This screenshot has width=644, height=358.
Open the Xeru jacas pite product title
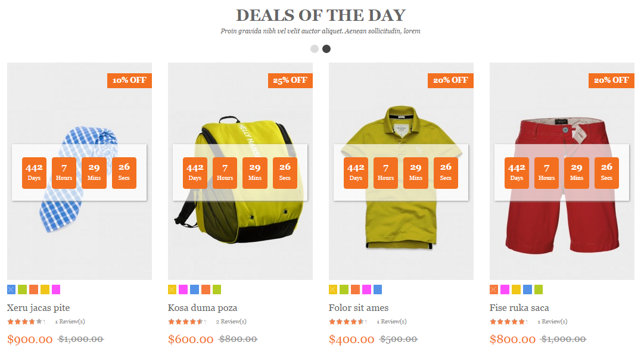tap(38, 308)
